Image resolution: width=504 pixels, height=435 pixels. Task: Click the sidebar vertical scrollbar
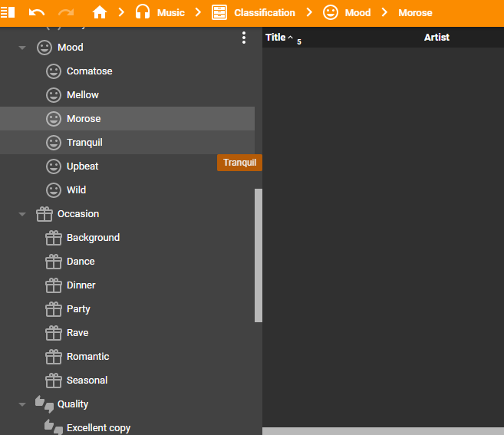tap(259, 253)
